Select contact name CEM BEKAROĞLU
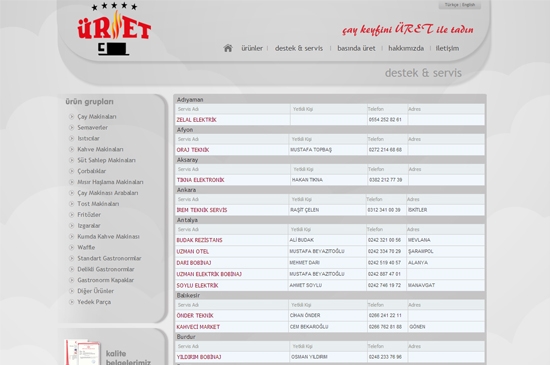Viewport: 550px width, 365px height. tap(309, 326)
